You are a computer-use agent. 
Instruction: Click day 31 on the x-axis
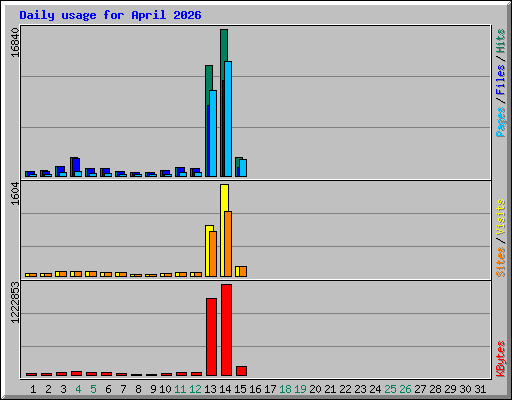click(480, 389)
